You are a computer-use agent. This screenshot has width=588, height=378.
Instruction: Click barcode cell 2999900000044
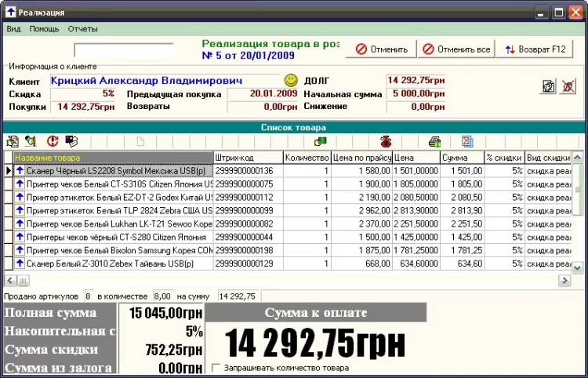click(248, 237)
